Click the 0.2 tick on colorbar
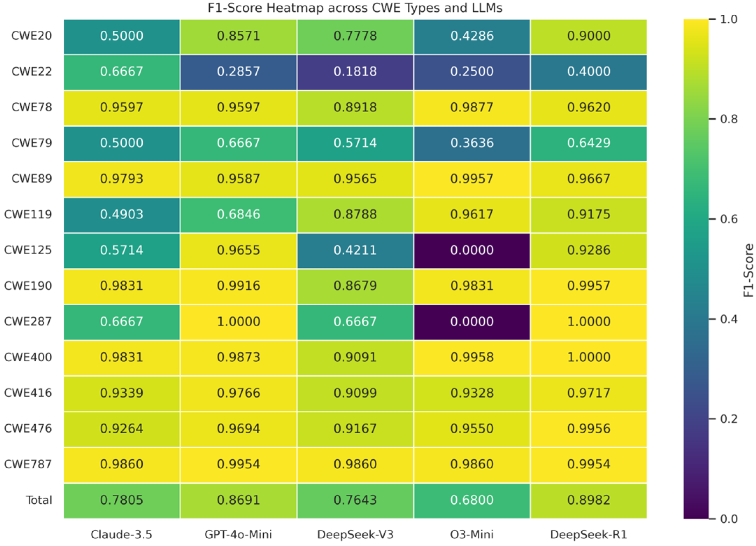Viewport: 756px width, 546px height. point(729,419)
